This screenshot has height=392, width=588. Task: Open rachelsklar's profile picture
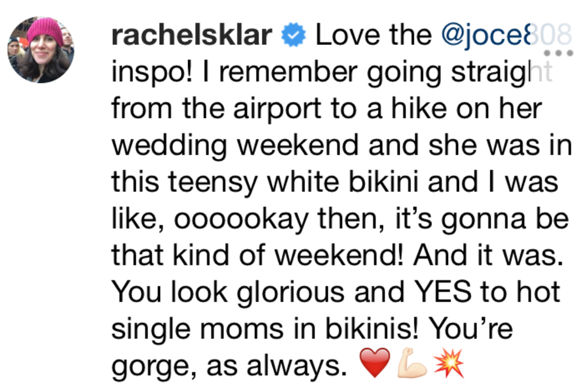(41, 50)
